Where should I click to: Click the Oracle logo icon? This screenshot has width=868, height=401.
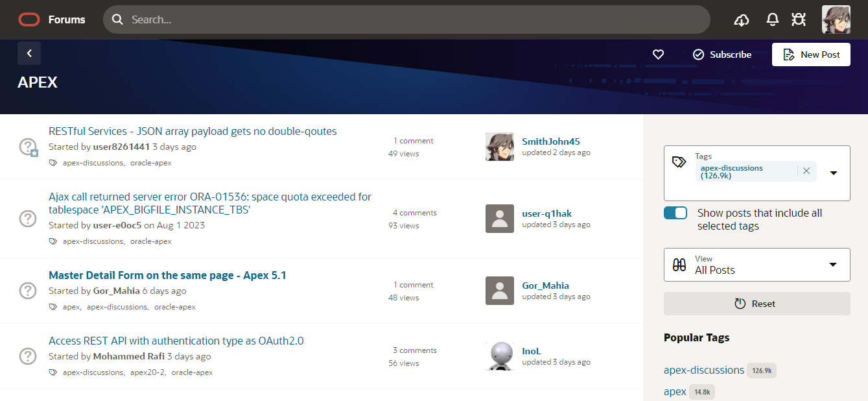29,19
